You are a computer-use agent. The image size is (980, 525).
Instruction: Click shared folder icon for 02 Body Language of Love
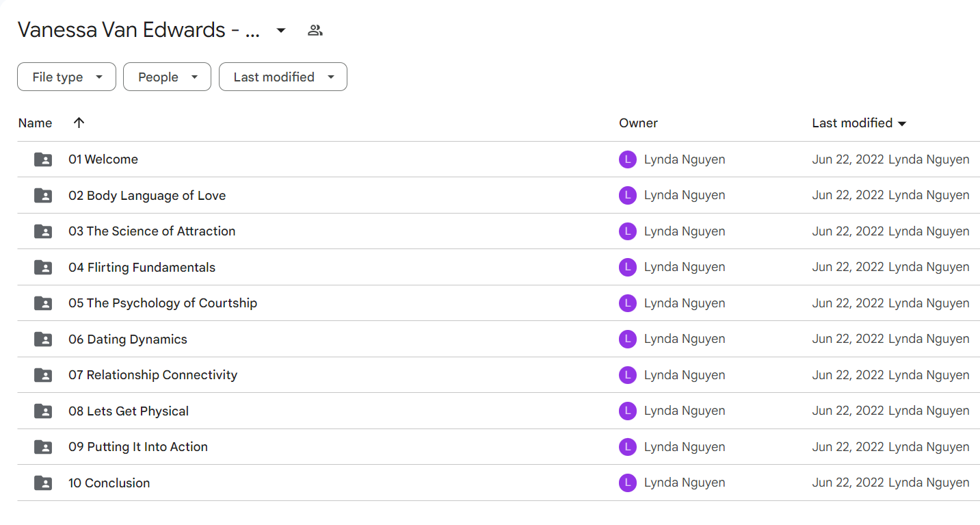coord(43,196)
